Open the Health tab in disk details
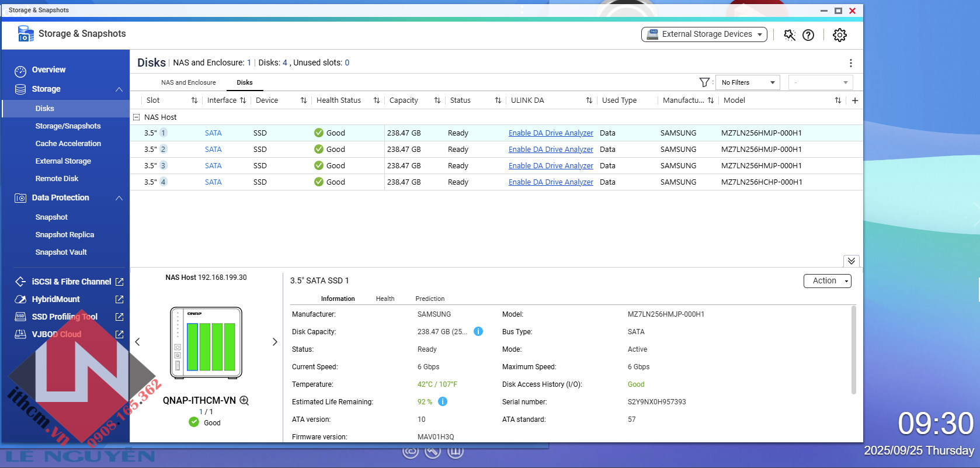The image size is (980, 468). (385, 299)
